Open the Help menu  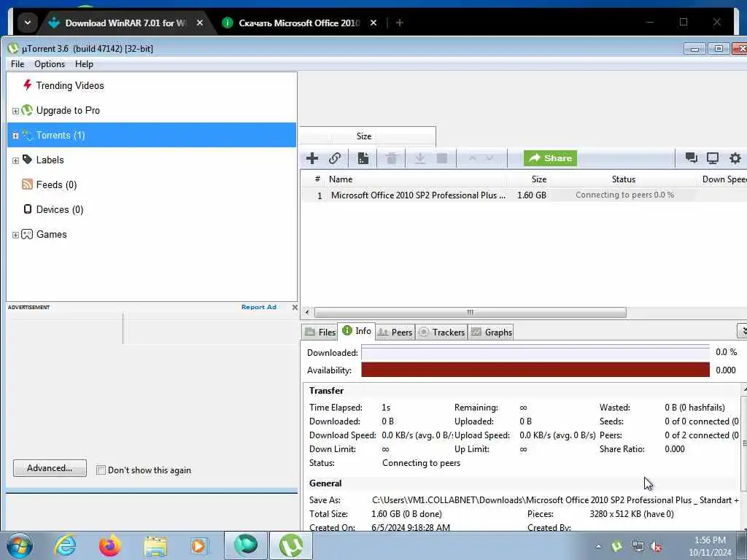click(x=84, y=64)
